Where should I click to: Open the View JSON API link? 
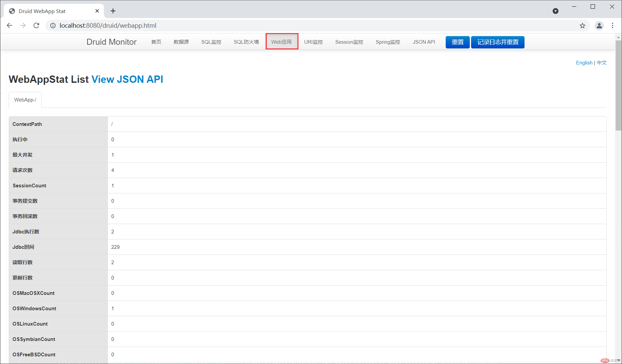(127, 79)
